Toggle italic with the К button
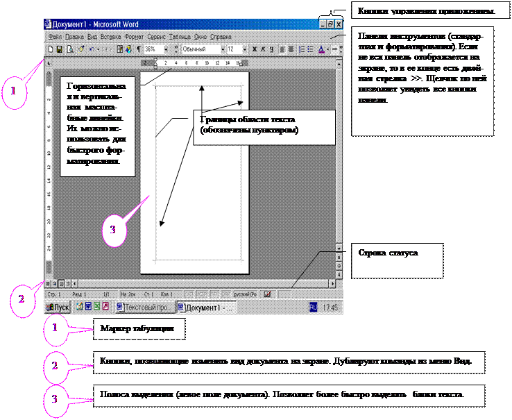Image resolution: width=512 pixels, height=420 pixels. pos(263,49)
